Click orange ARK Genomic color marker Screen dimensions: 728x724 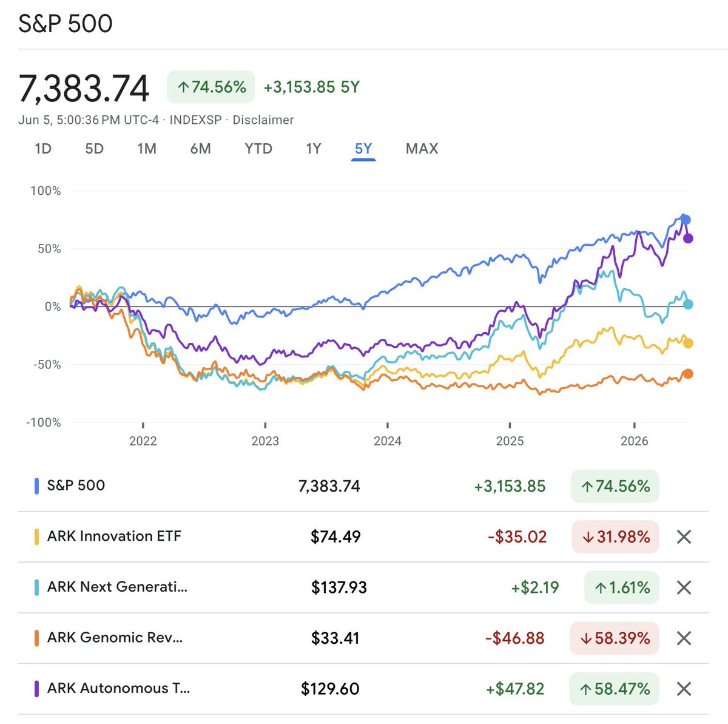37,638
